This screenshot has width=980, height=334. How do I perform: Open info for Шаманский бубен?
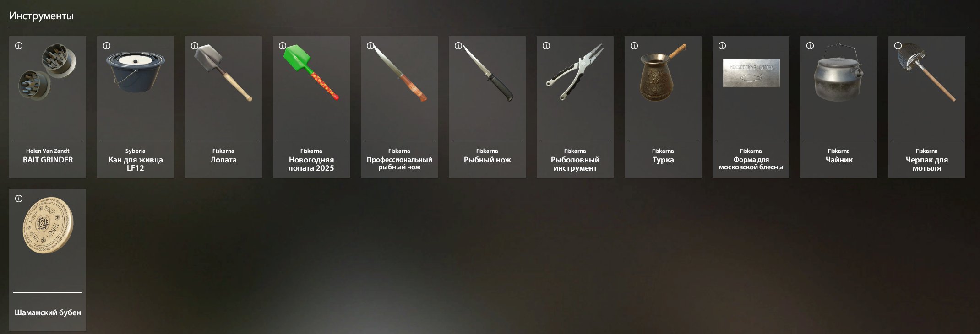(19, 199)
